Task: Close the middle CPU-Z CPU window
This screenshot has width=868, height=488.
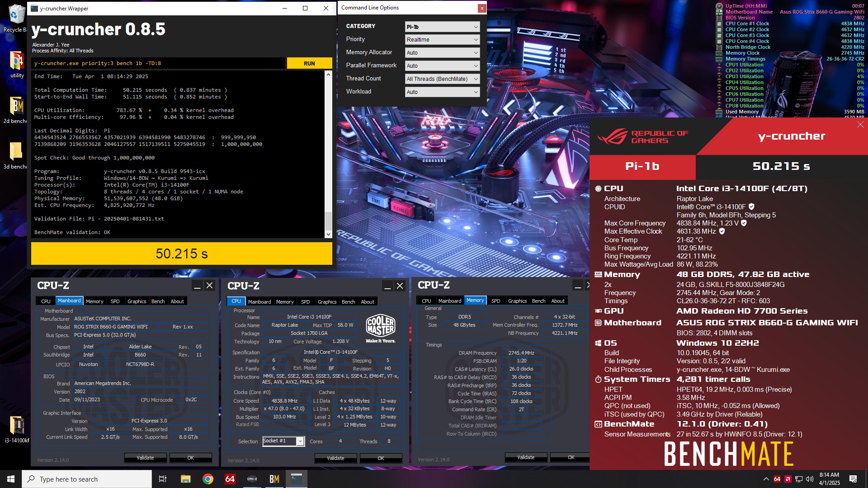Action: (x=400, y=286)
